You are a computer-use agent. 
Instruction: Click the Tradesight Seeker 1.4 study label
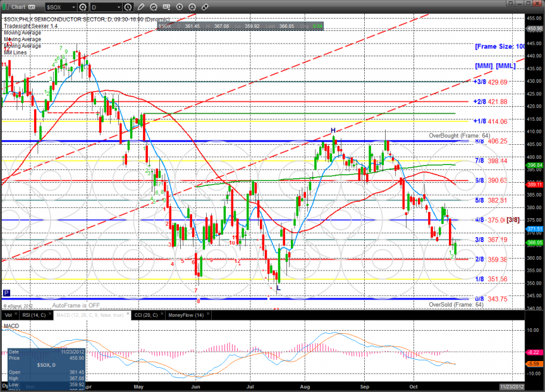[30, 26]
